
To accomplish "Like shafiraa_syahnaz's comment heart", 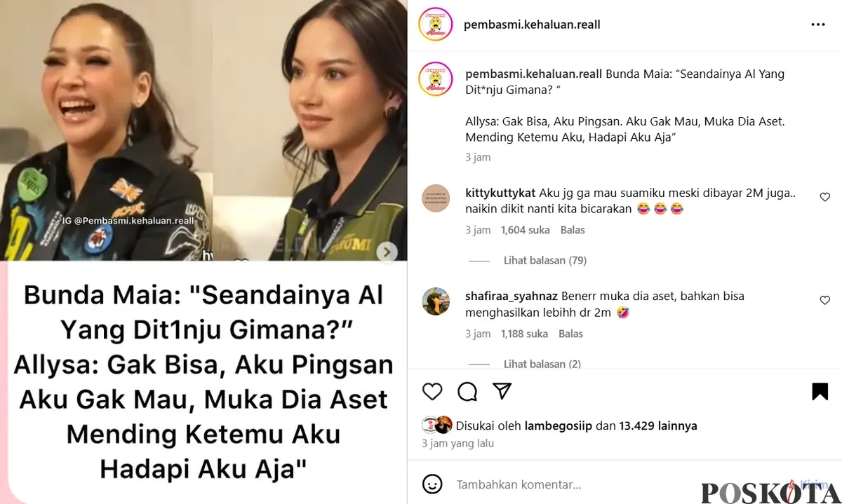I will [825, 301].
